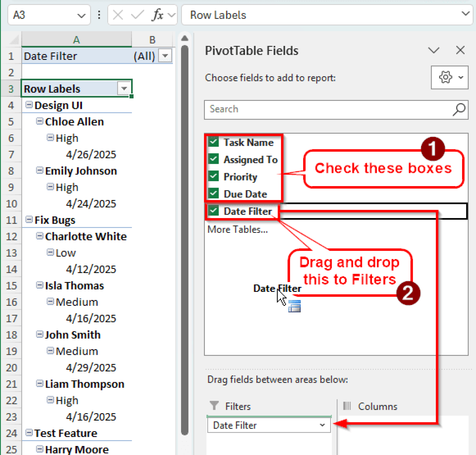Click the Columns area icon in the pane
The width and height of the screenshot is (476, 455).
tap(347, 406)
